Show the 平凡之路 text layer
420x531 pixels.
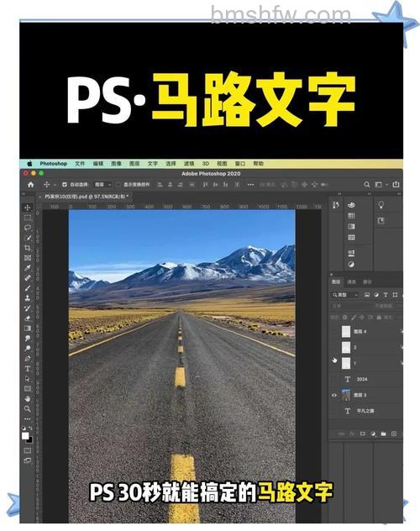click(334, 411)
